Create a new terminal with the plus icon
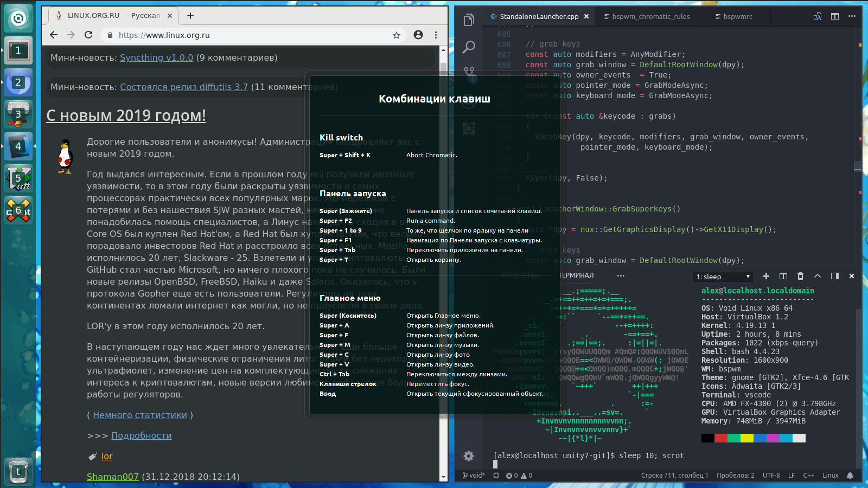 point(766,276)
